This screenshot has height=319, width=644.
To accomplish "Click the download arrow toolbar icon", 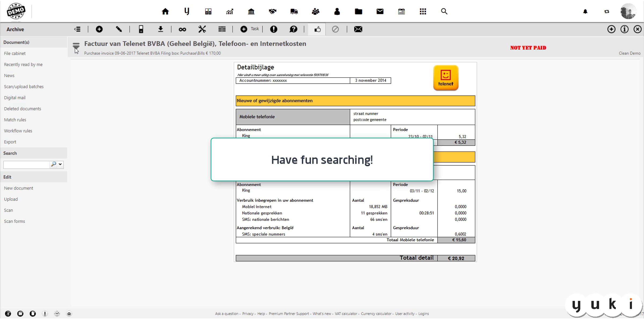I will tap(160, 29).
